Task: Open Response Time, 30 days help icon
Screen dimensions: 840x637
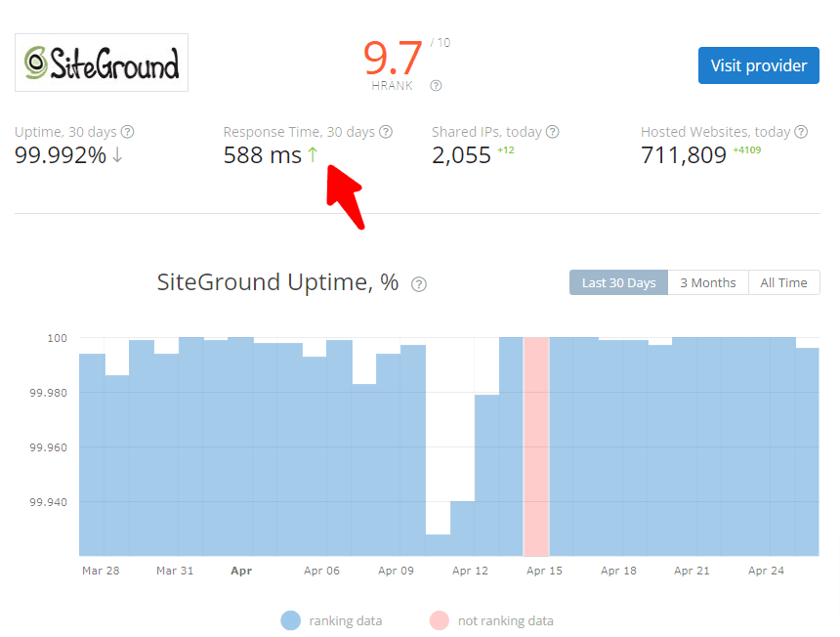Action: 386,132
